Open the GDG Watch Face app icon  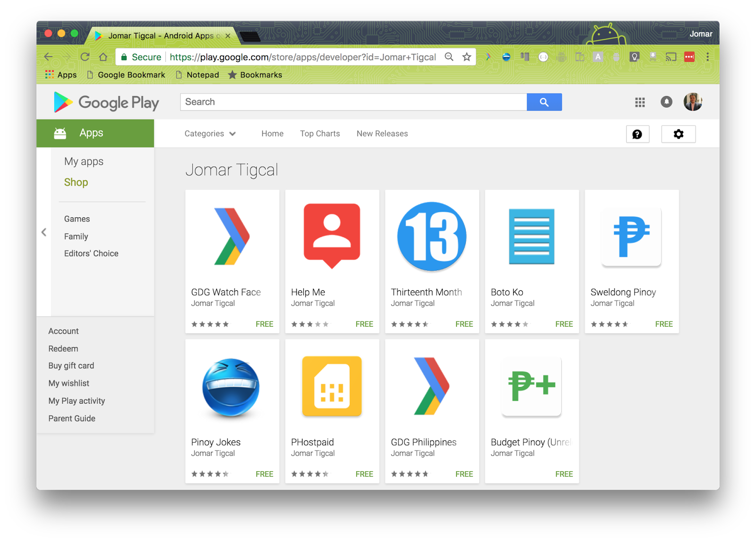(232, 236)
